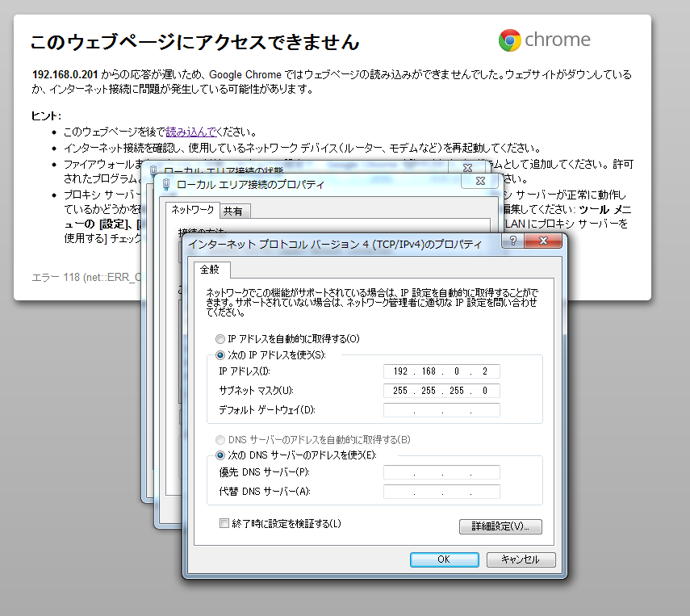Click the サブネット マスク input field

(x=441, y=391)
